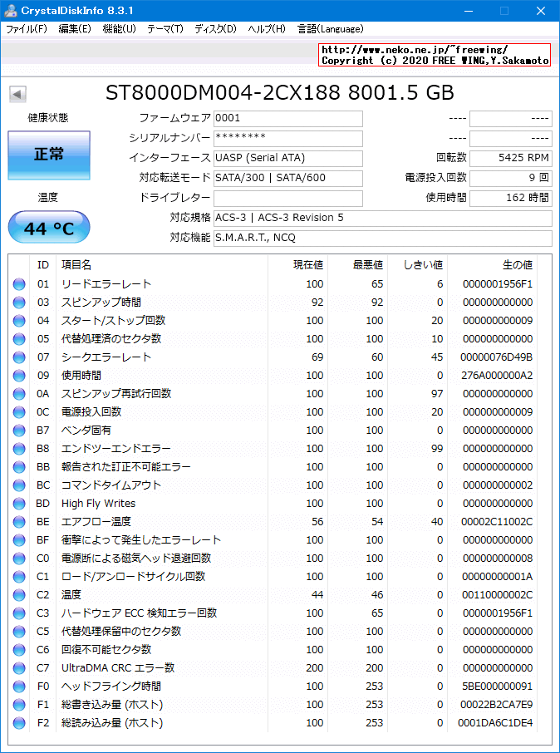The height and width of the screenshot is (753, 560).
Task: Click status orb for C3 ハードウェア ECC 検知エラー回数
Action: tap(19, 613)
